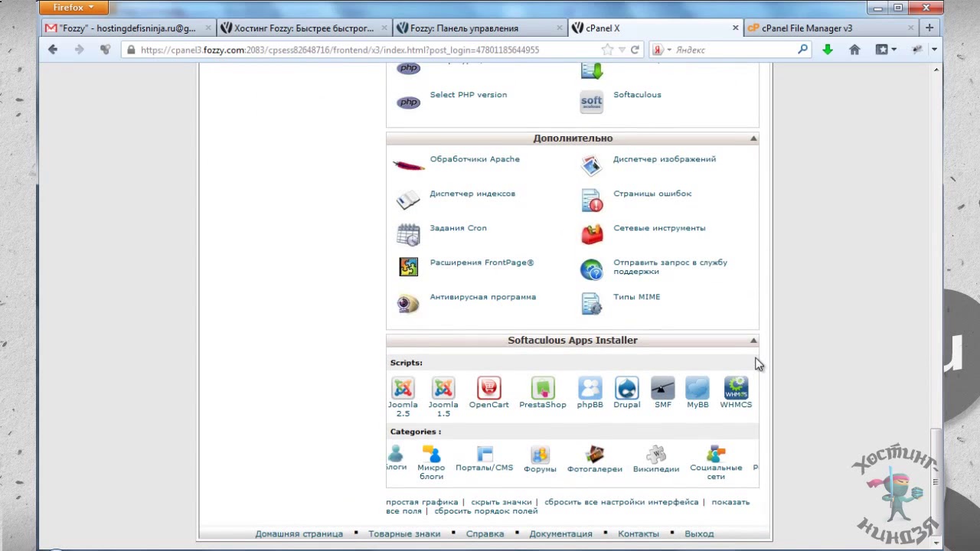Open the Типы MIME icon
Viewport: 980px width, 551px height.
(x=591, y=304)
